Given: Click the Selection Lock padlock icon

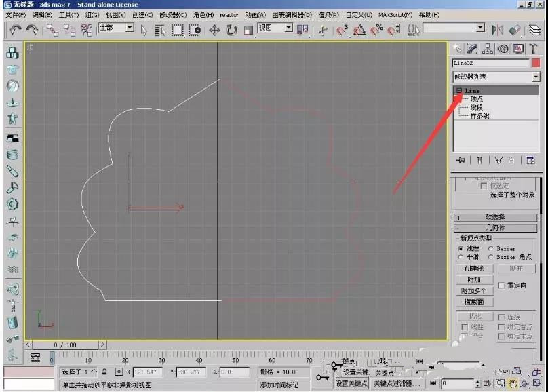Looking at the screenshot, I should (104, 372).
